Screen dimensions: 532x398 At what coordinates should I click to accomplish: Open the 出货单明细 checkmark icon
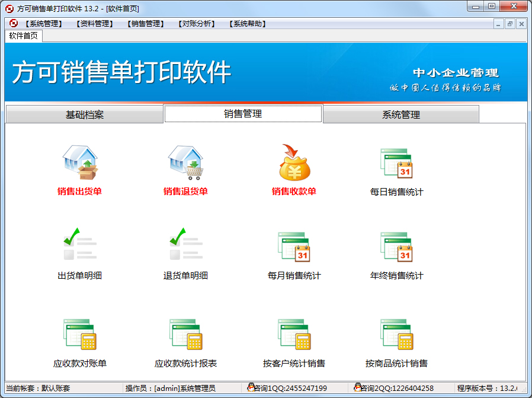point(80,246)
